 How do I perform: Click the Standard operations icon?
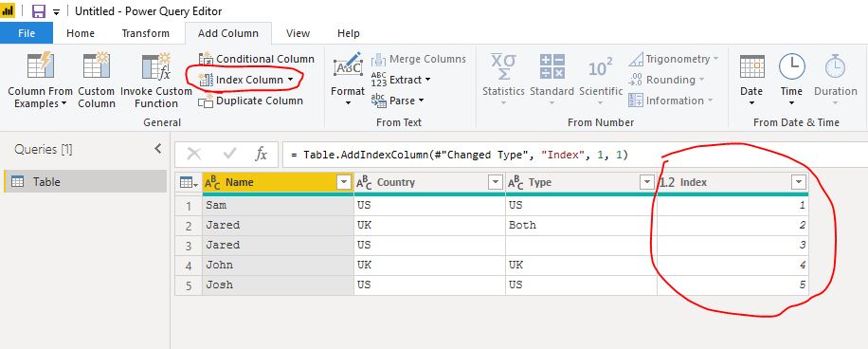click(552, 66)
